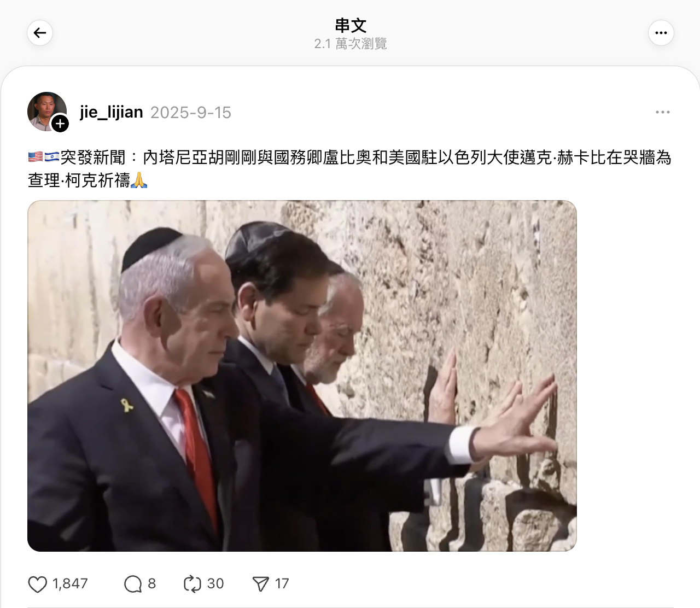This screenshot has height=608, width=700.
Task: Click the praying hands emoji in post
Action: [x=139, y=180]
